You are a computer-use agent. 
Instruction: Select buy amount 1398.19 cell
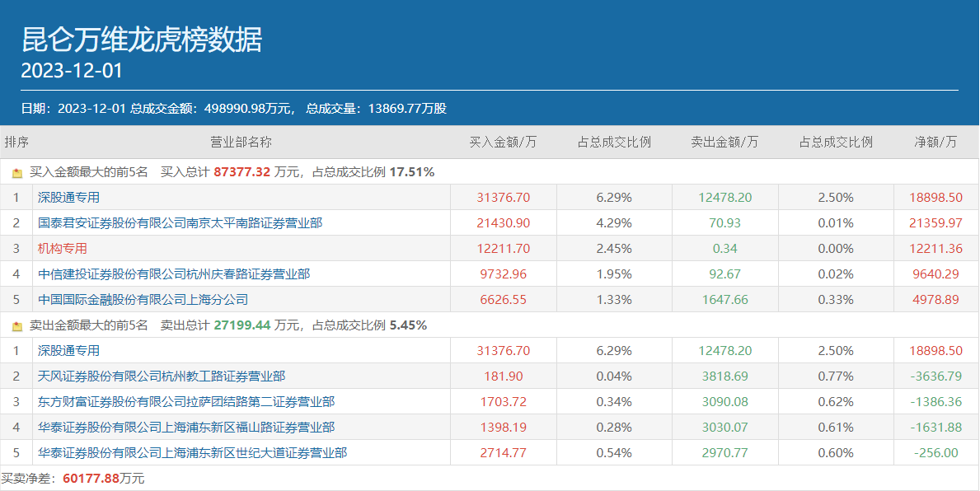(503, 428)
